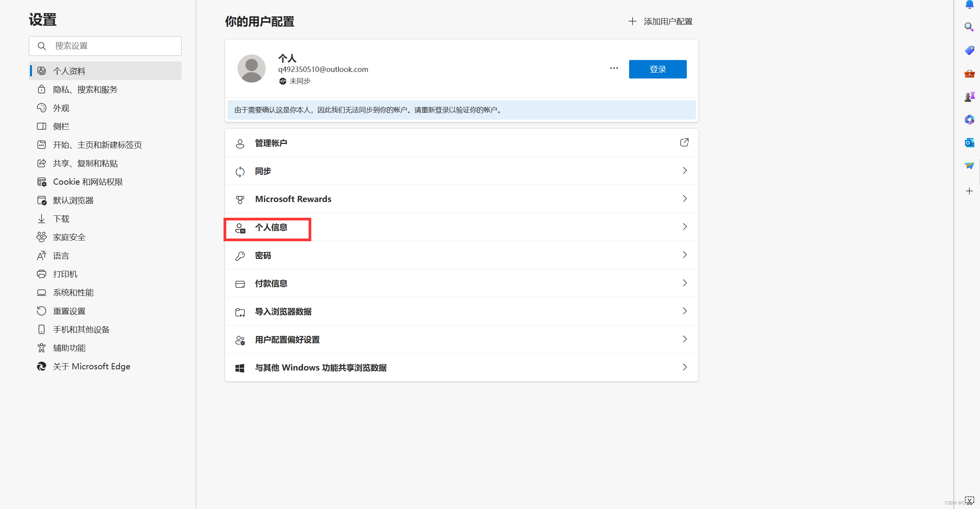Click the profile avatar picture

point(251,68)
